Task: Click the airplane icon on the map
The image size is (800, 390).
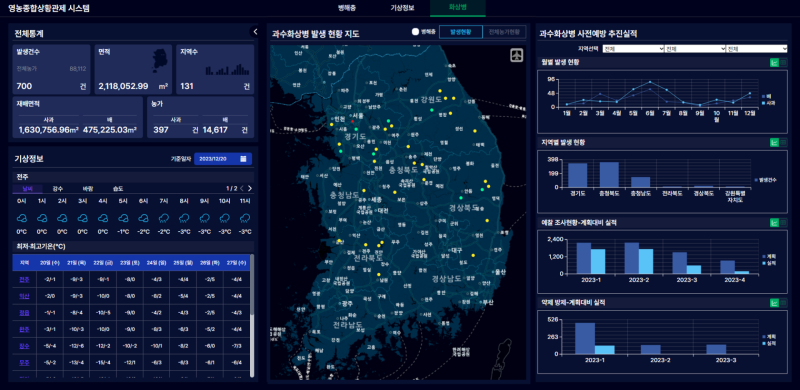Action: [517, 55]
